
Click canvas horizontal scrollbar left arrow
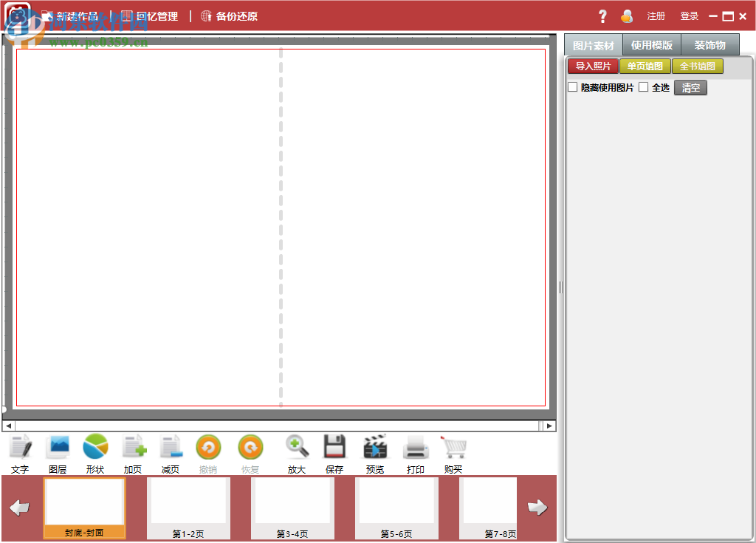9,426
